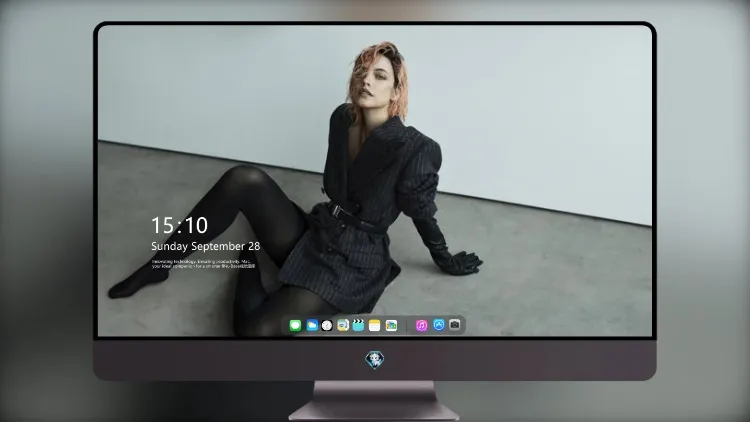Open the Camera app in the dock
Image resolution: width=750 pixels, height=422 pixels.
tap(455, 325)
